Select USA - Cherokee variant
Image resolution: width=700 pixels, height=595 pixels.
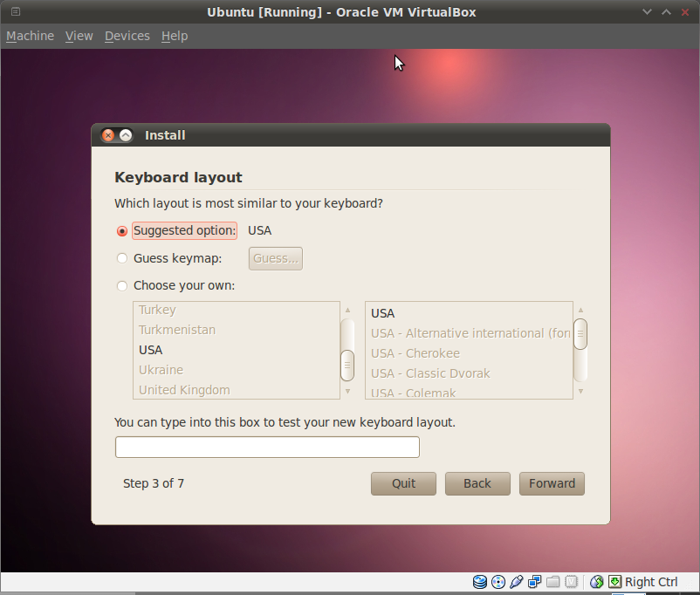click(x=469, y=353)
